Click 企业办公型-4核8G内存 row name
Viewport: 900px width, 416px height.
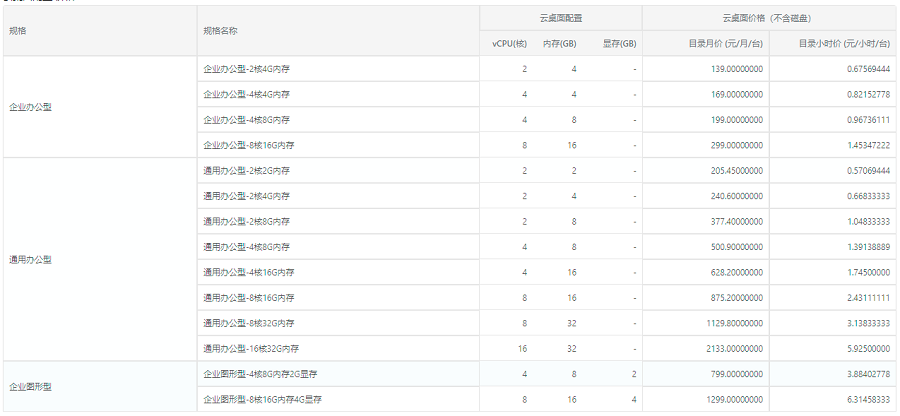[x=246, y=120]
